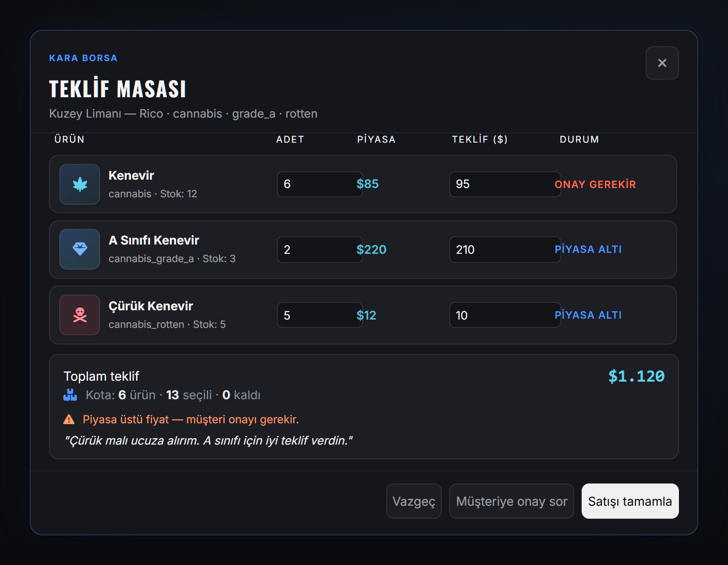Click the Kenevir cannabis leaf icon
The height and width of the screenshot is (565, 728).
[x=80, y=184]
